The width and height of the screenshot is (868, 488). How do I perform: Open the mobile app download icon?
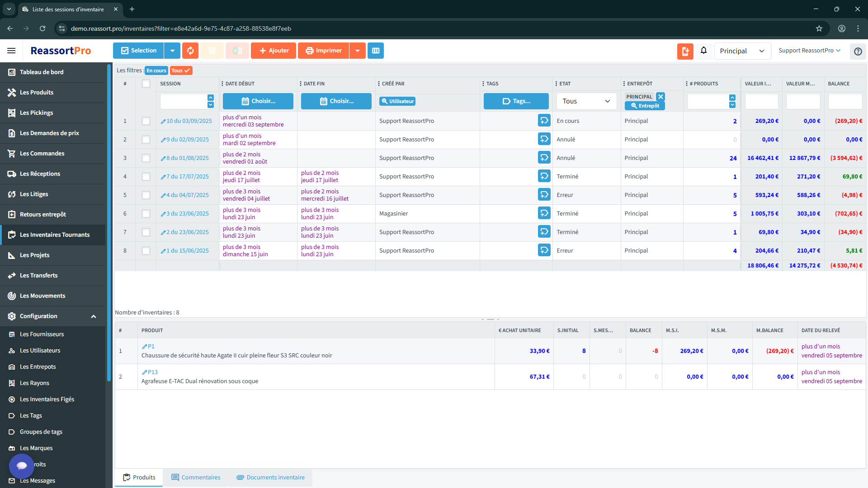[685, 51]
